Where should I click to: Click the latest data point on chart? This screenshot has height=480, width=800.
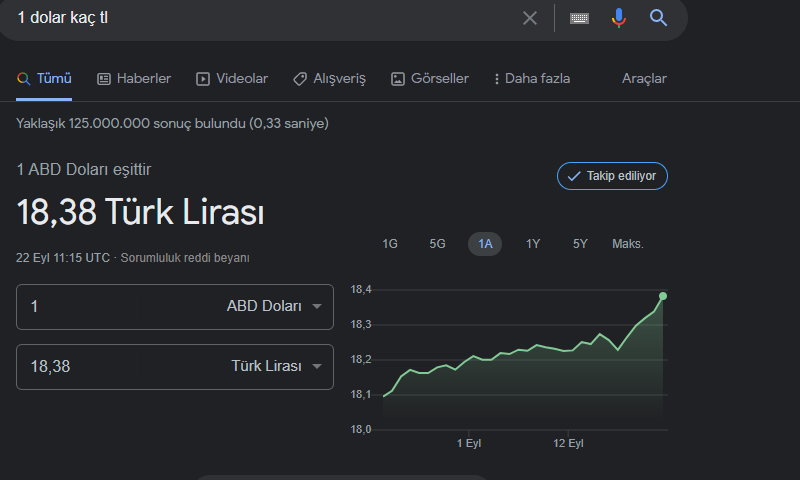click(663, 296)
